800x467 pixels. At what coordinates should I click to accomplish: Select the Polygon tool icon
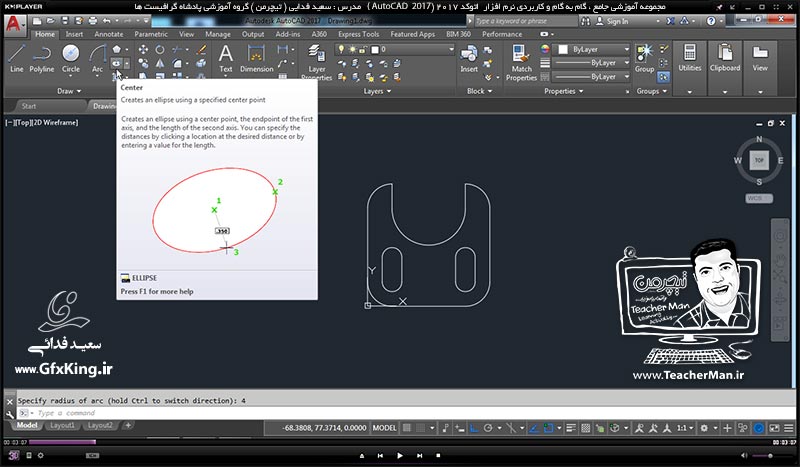click(x=117, y=50)
